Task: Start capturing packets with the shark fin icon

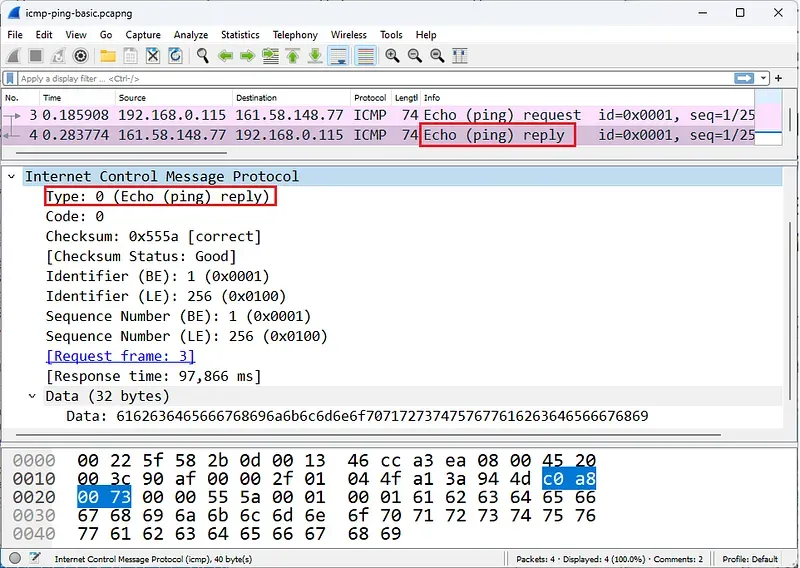Action: click(x=13, y=56)
